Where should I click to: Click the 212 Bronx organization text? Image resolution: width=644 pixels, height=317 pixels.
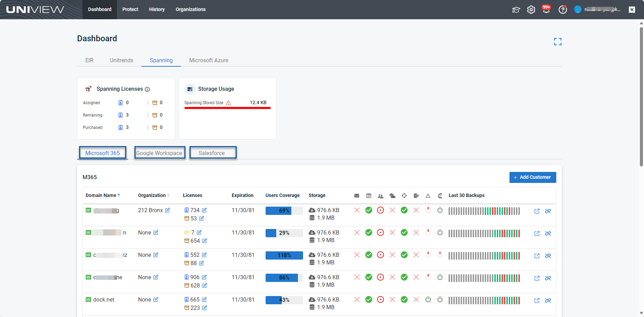pyautogui.click(x=150, y=210)
